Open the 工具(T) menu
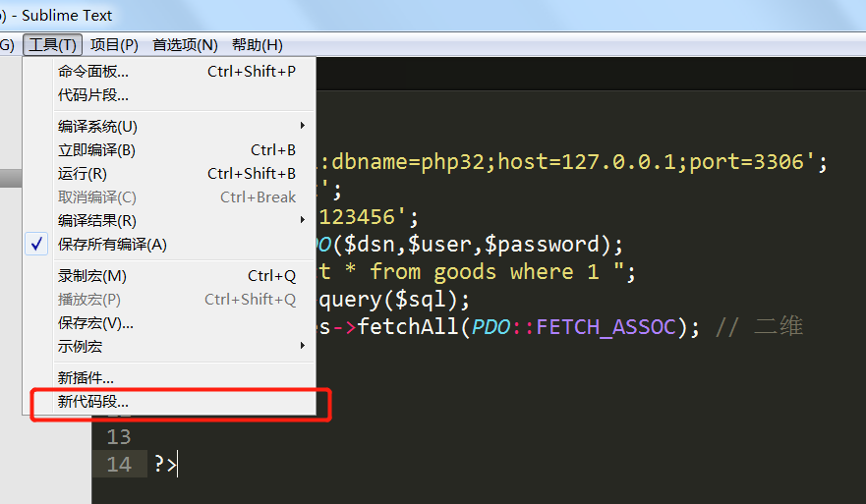This screenshot has height=504, width=866. pyautogui.click(x=52, y=45)
